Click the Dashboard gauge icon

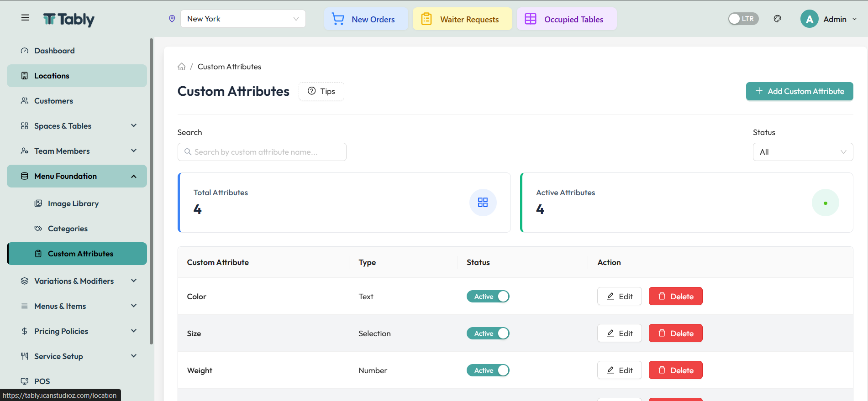tap(25, 51)
